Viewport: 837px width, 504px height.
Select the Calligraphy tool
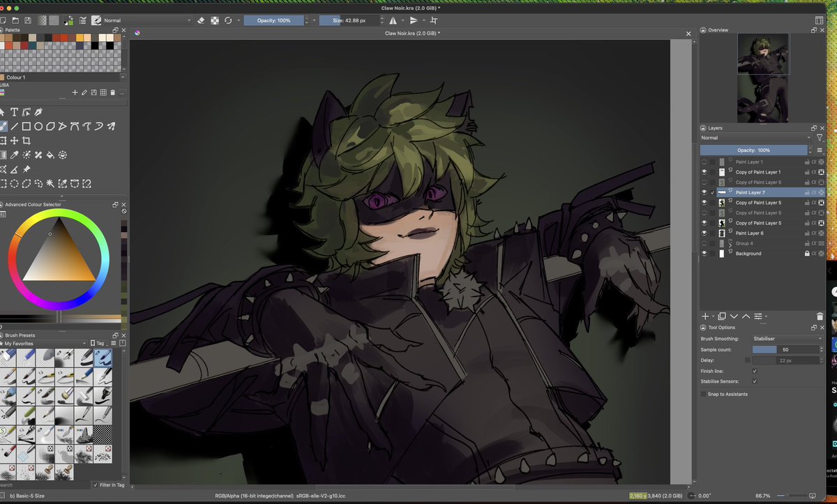[x=38, y=112]
